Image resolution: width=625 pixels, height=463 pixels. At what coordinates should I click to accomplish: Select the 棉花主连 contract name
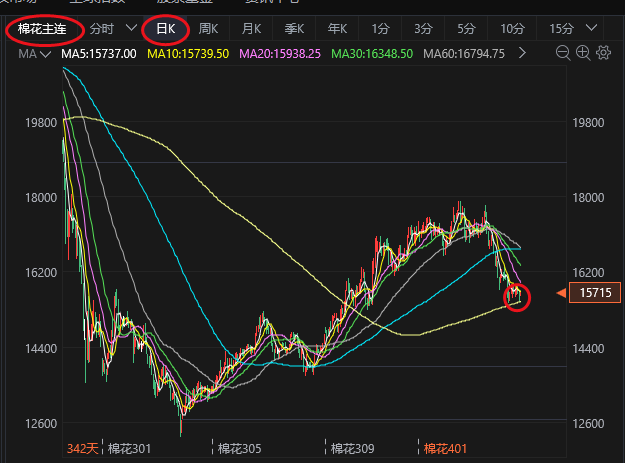43,29
